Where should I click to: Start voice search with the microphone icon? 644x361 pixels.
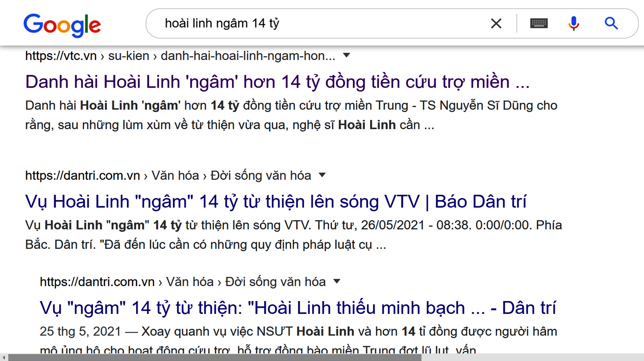click(574, 23)
